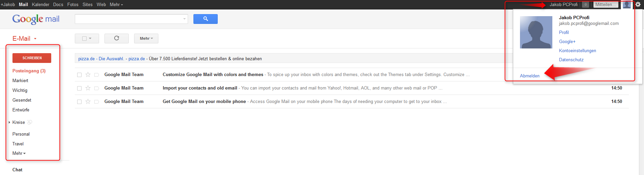Open Web in top navigation bar
The width and height of the screenshot is (644, 175).
coord(101,4)
